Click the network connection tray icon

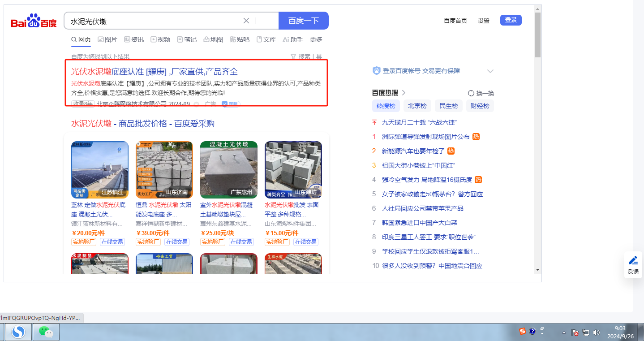(586, 332)
